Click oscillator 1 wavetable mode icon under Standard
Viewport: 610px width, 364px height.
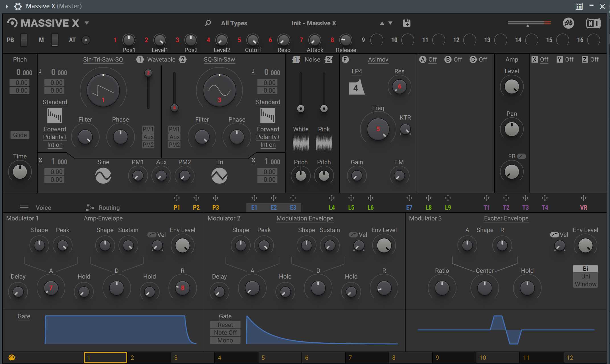click(x=54, y=115)
